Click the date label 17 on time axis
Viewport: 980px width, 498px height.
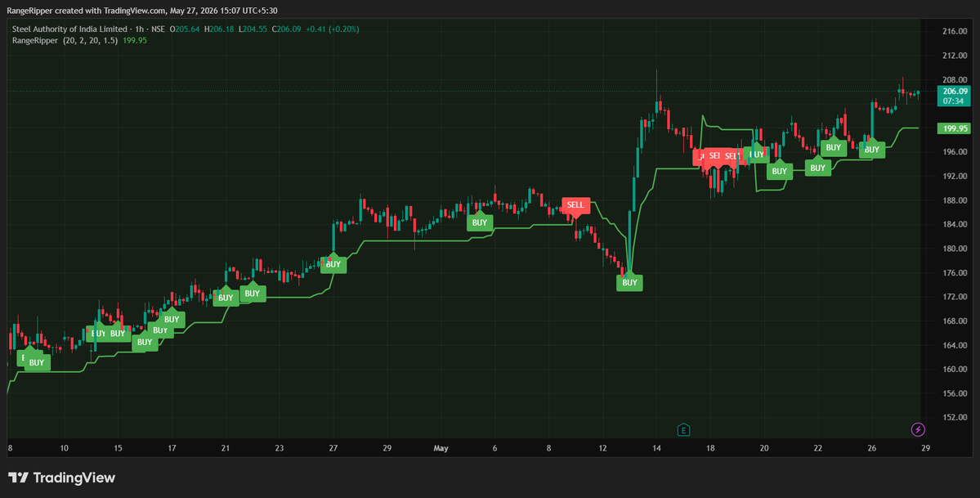[172, 449]
